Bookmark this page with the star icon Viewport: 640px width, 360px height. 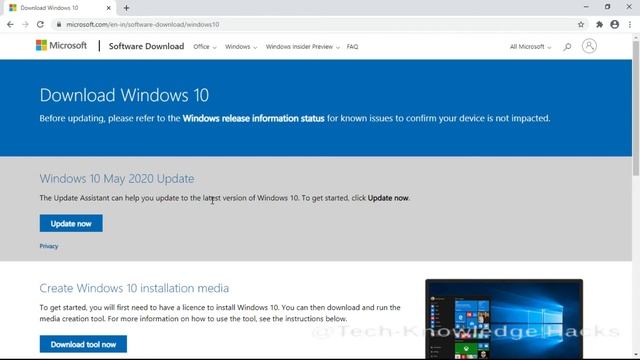(581, 24)
